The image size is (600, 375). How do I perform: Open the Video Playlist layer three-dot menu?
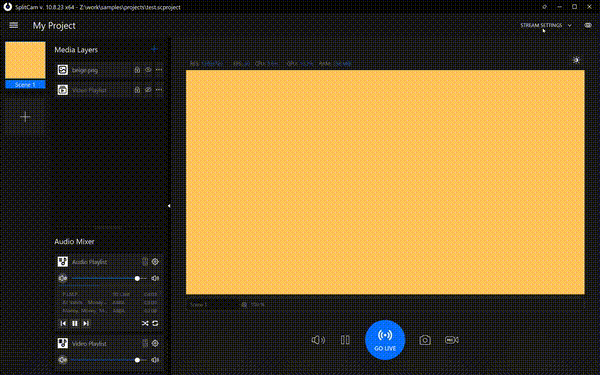[x=159, y=90]
